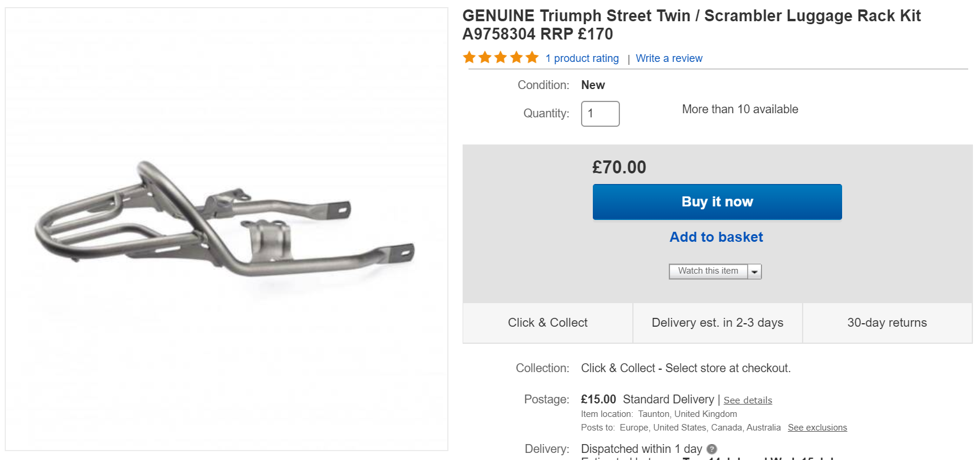Open the 1 product rating link
The image size is (980, 460).
(582, 58)
